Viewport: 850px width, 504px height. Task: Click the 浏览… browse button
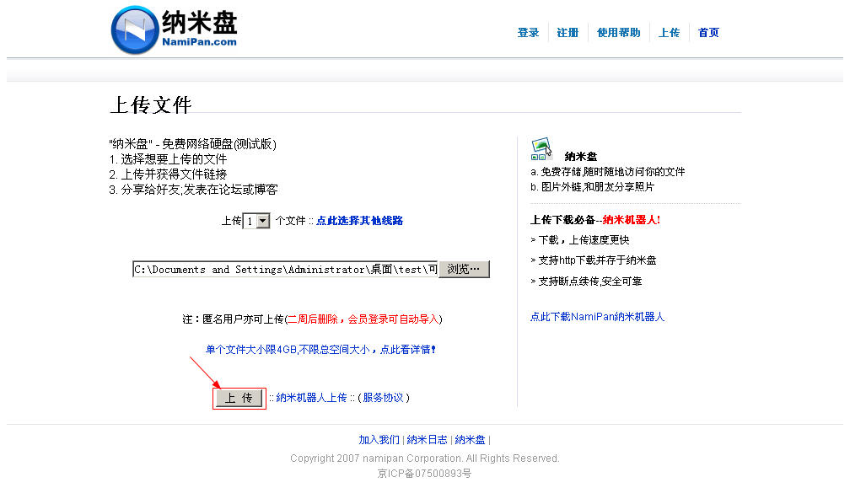pyautogui.click(x=464, y=270)
